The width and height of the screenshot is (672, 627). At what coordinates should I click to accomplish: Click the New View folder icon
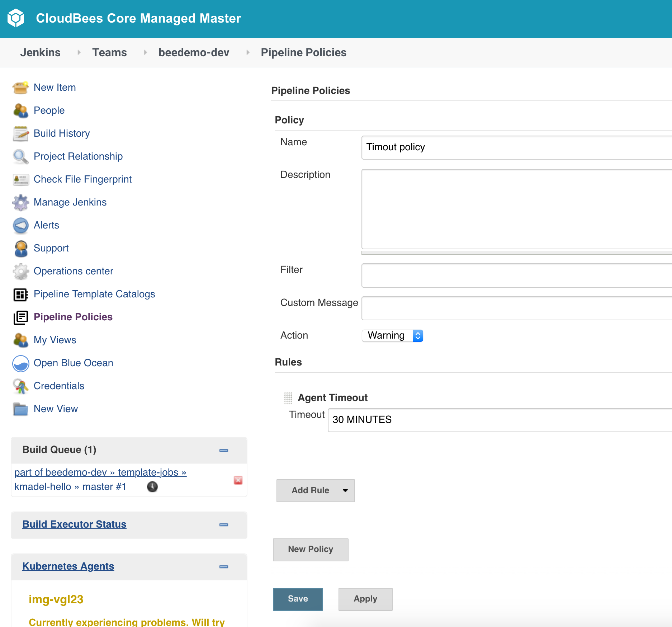tap(20, 409)
